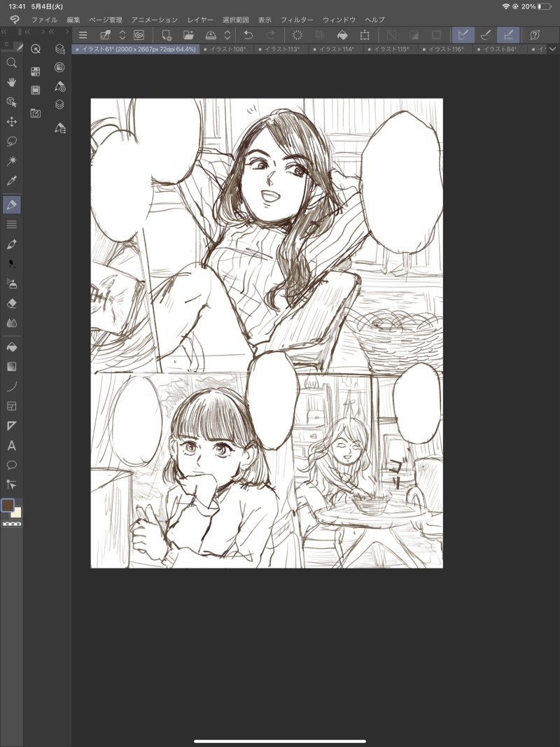The height and width of the screenshot is (747, 560).
Task: Toggle Snap to Grid
Action: tap(507, 35)
